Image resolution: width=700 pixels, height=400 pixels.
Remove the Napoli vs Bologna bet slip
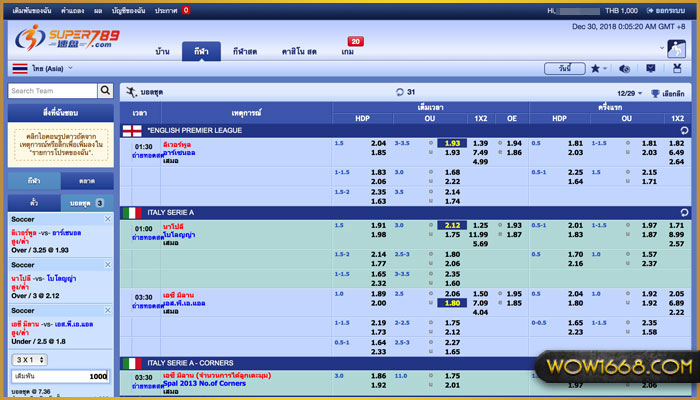(x=109, y=264)
